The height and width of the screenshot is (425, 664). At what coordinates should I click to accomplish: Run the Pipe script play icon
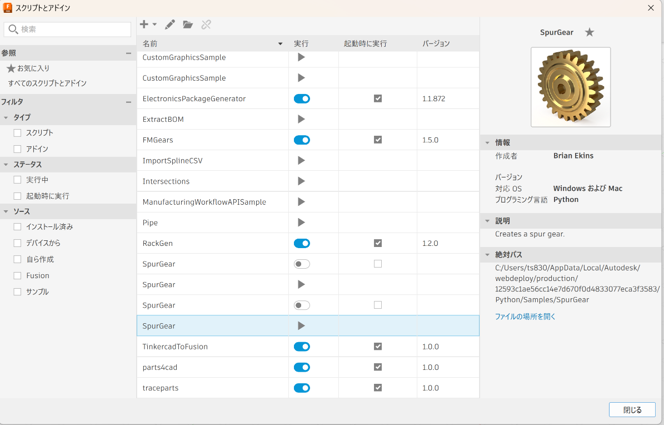tap(301, 222)
